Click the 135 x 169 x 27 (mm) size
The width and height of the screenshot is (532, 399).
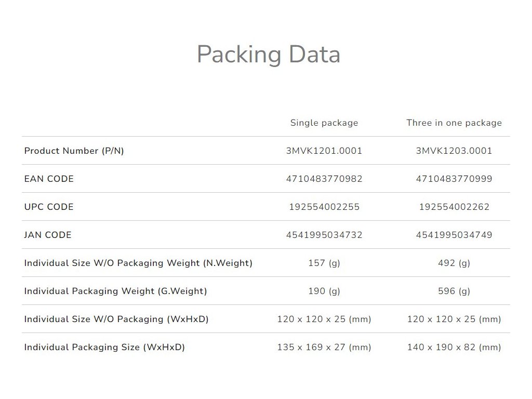(324, 348)
